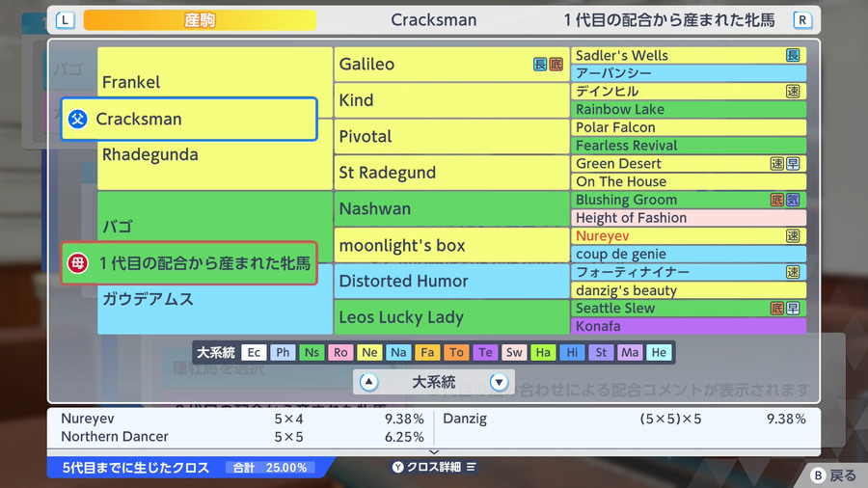Click the Ro lineage color swatch
Image resolution: width=868 pixels, height=488 pixels.
tap(340, 352)
